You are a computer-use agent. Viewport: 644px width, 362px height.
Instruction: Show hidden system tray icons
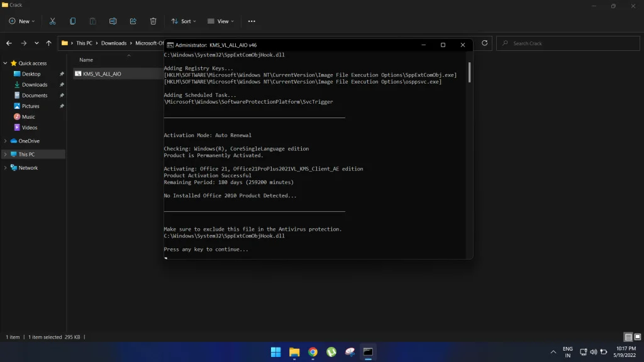click(553, 352)
